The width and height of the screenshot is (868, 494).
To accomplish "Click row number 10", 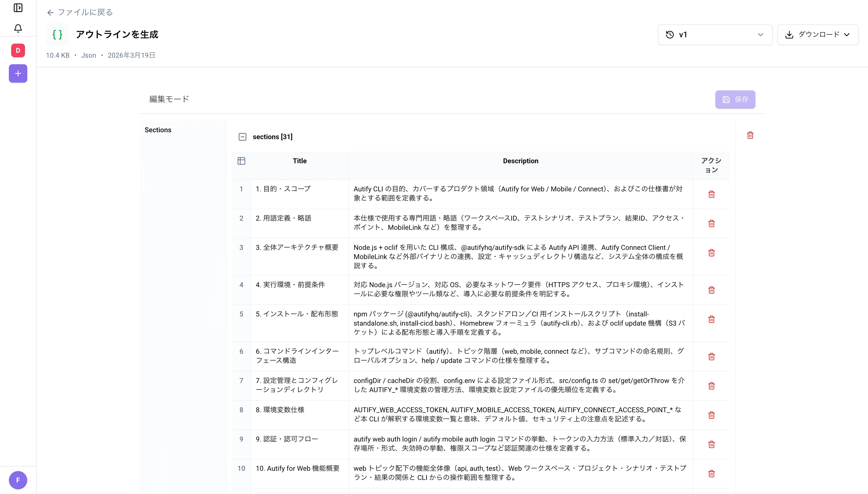I will [241, 468].
